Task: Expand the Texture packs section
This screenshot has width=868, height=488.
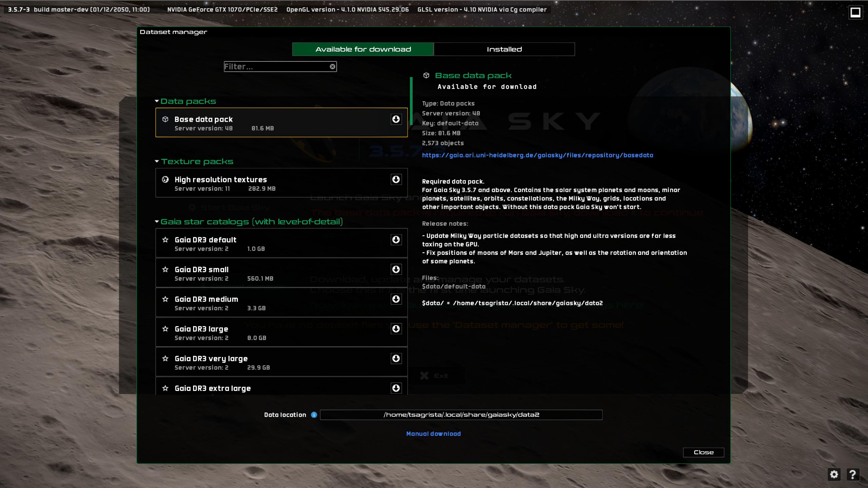Action: pyautogui.click(x=197, y=161)
